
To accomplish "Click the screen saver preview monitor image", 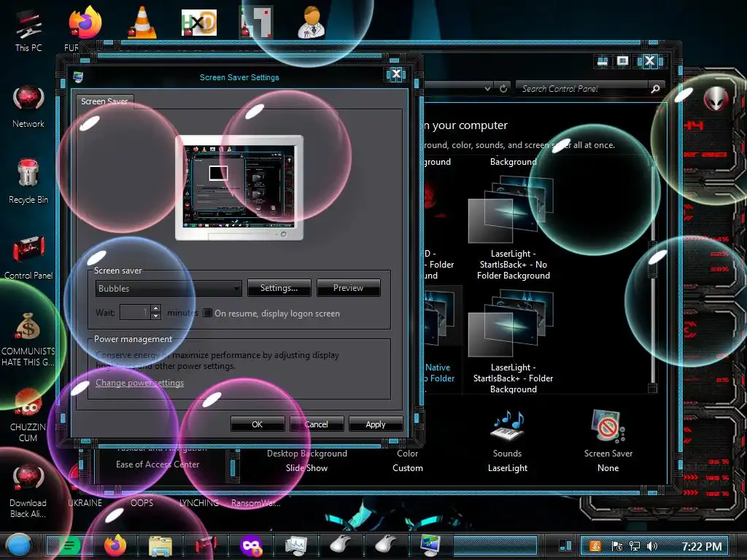I will pyautogui.click(x=239, y=187).
